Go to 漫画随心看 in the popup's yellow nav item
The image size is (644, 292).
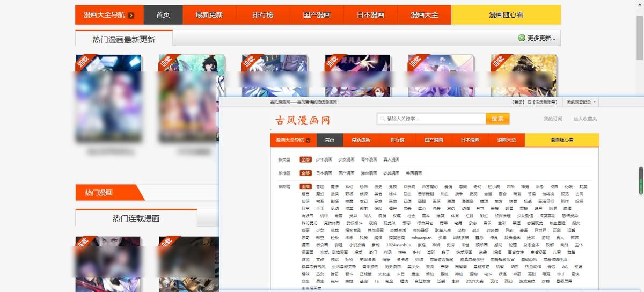point(561,140)
